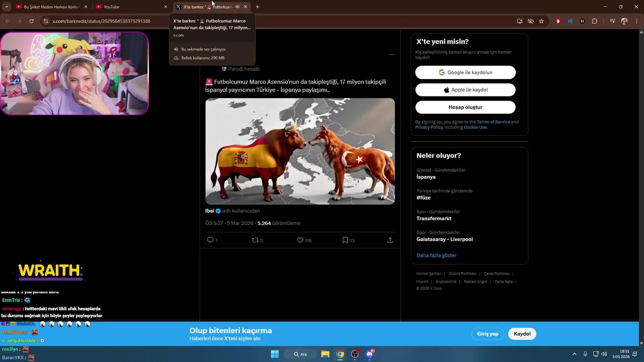Image resolution: width=644 pixels, height=362 pixels.
Task: Bookmark the tweet using the bookmark icon
Action: tap(345, 240)
